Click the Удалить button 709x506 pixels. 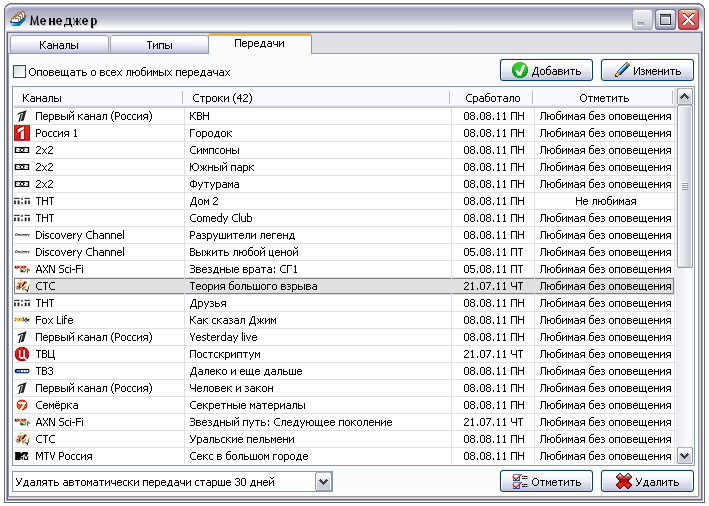[x=647, y=482]
